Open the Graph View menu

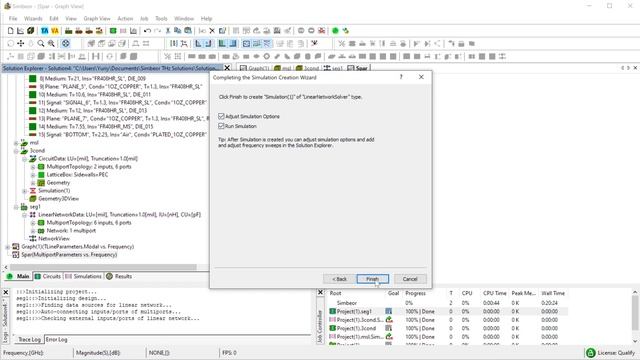point(97,18)
